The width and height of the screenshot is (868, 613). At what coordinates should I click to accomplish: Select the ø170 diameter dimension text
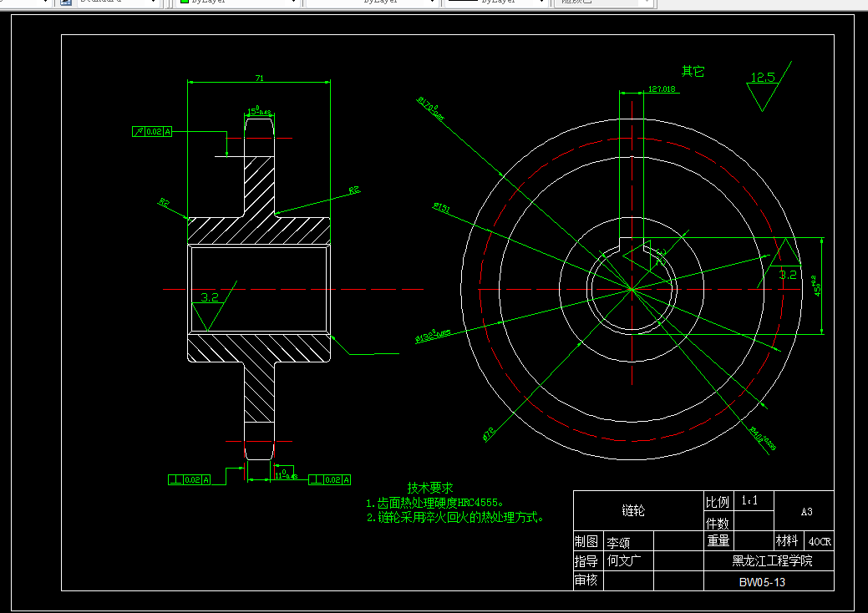pos(431,109)
